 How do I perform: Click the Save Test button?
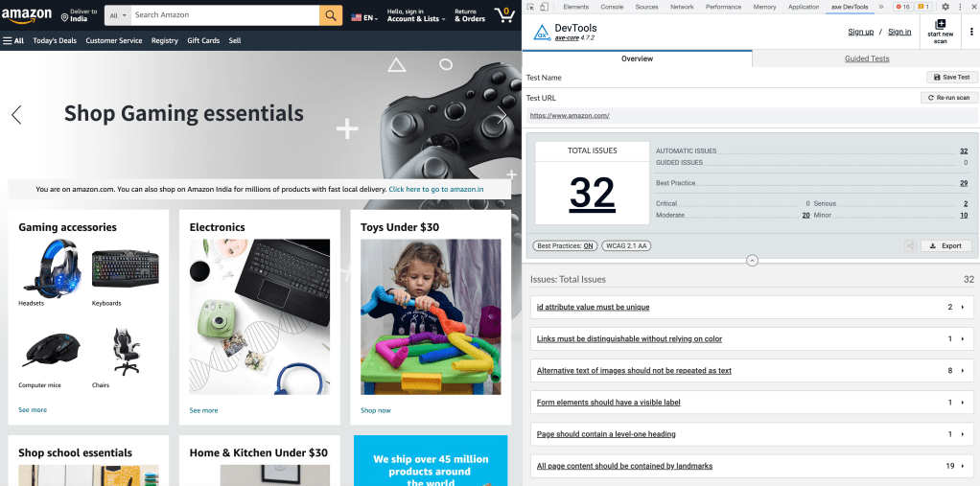tap(952, 78)
